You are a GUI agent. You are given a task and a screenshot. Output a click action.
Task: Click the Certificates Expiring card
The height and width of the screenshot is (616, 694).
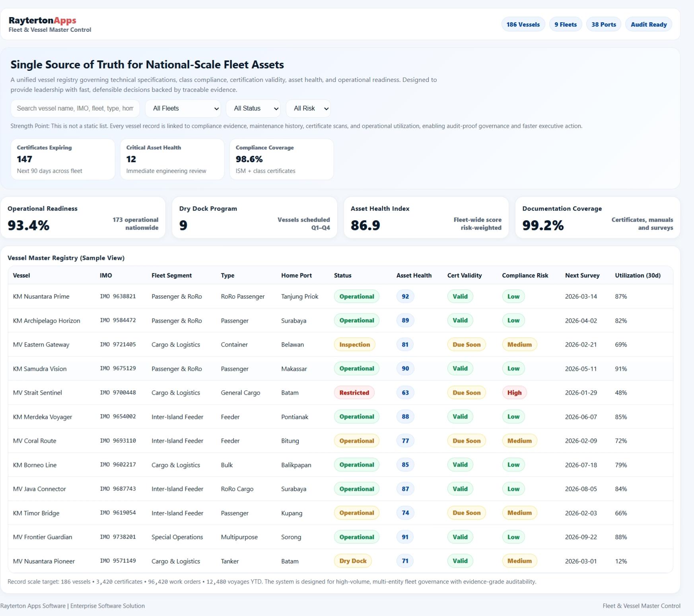click(62, 159)
